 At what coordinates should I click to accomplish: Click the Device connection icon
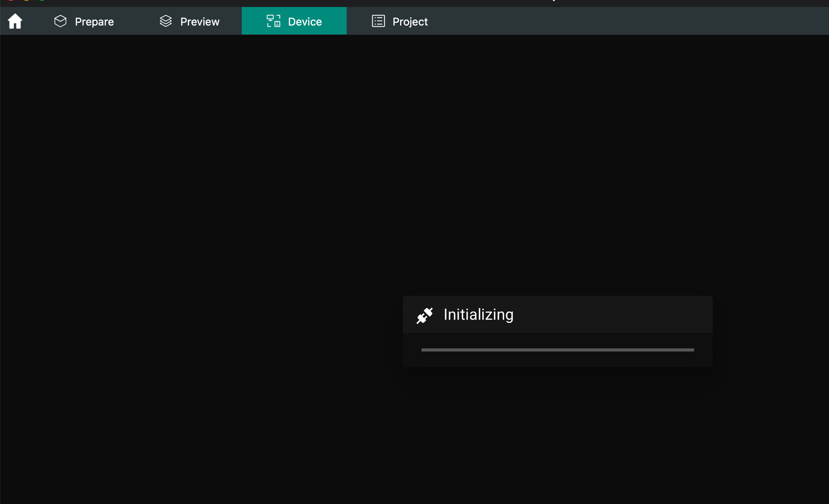coord(273,21)
